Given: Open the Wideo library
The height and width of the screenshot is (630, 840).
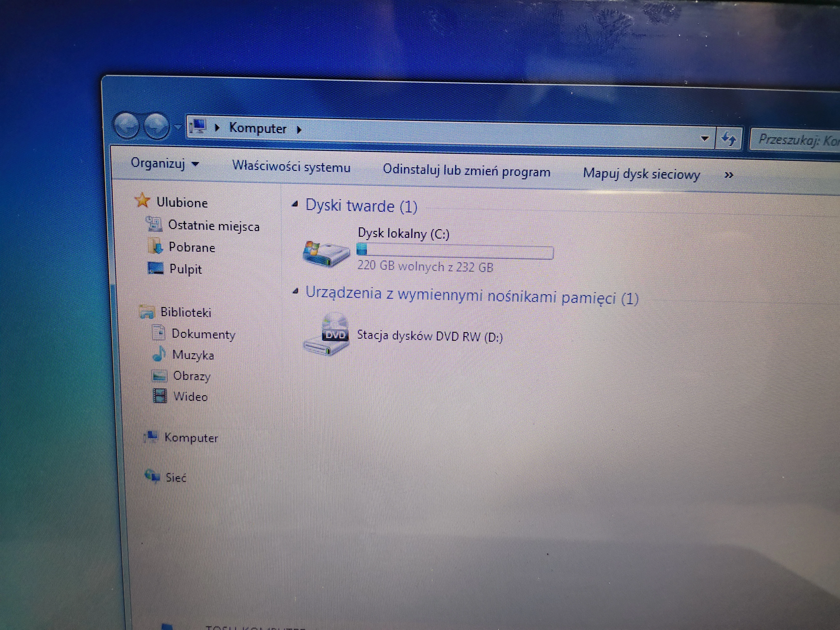Looking at the screenshot, I should [x=191, y=396].
